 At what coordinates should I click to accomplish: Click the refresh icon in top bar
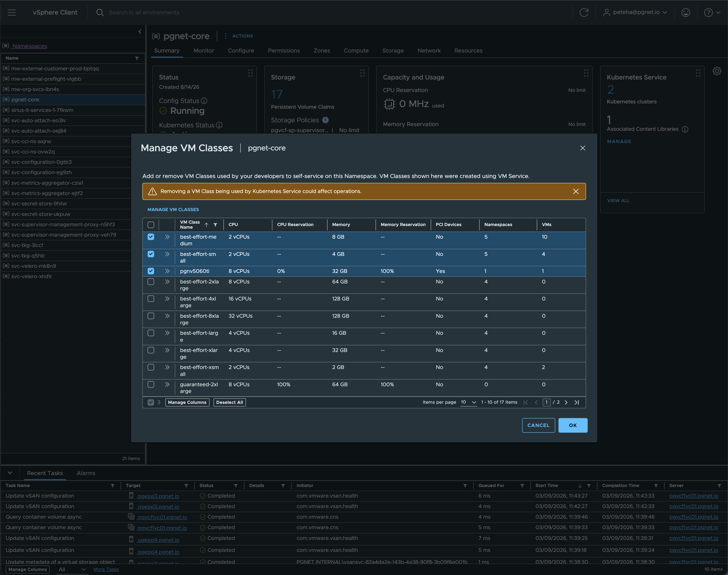click(x=584, y=12)
